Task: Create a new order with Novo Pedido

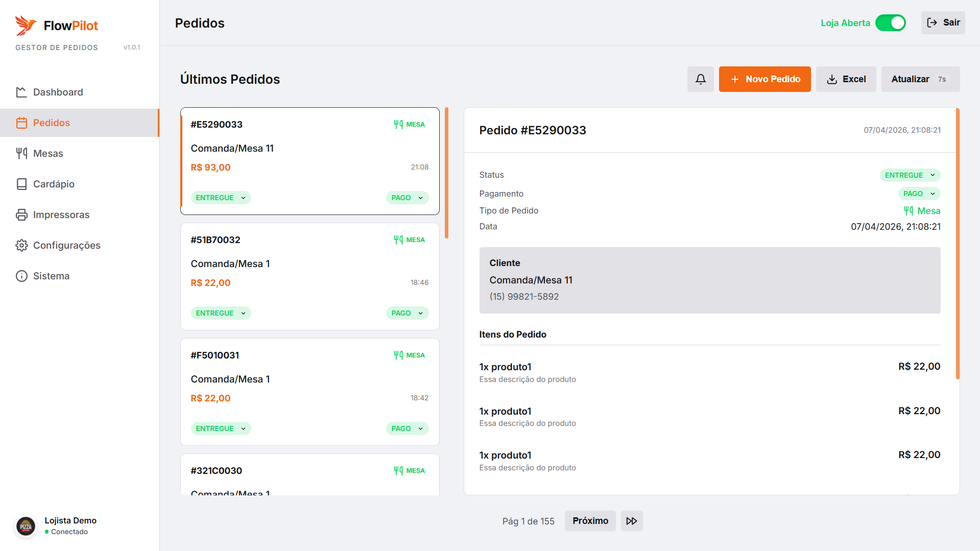Action: 764,79
